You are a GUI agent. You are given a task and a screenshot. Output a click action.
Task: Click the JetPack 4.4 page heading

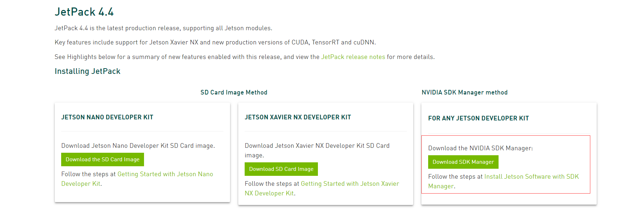click(84, 12)
